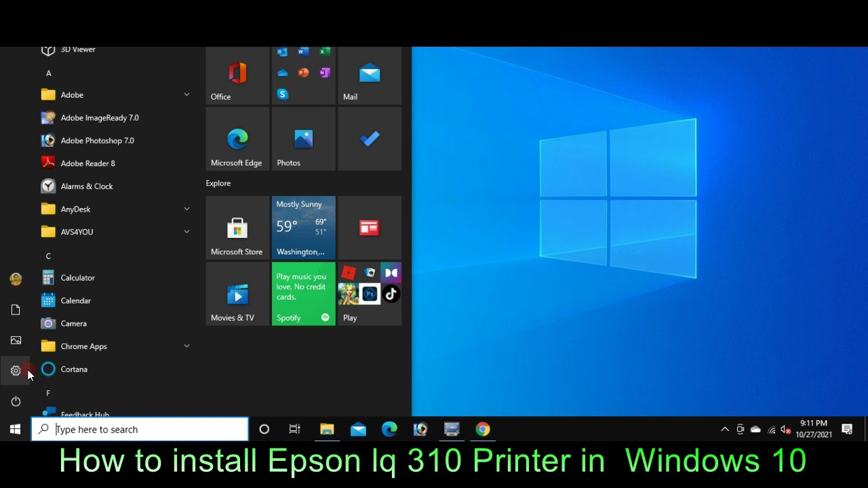This screenshot has width=868, height=488.
Task: Open the Power options button
Action: (x=16, y=401)
